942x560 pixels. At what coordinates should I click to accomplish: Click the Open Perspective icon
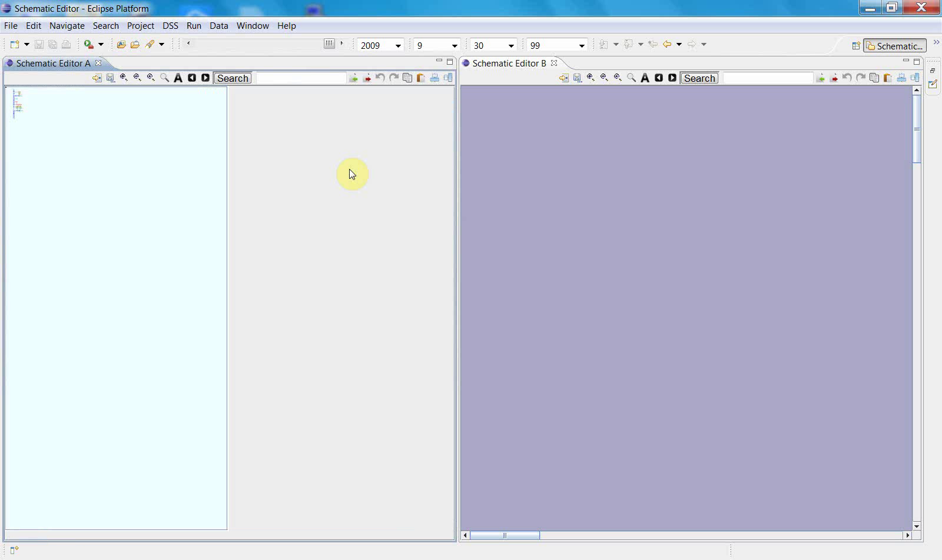click(856, 46)
